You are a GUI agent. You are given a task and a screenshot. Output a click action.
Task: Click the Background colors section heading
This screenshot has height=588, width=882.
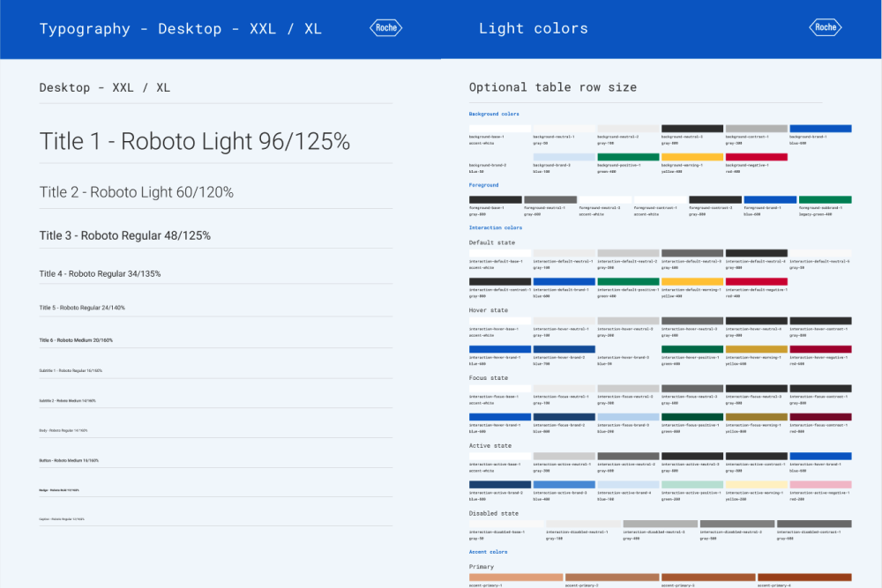pos(494,114)
